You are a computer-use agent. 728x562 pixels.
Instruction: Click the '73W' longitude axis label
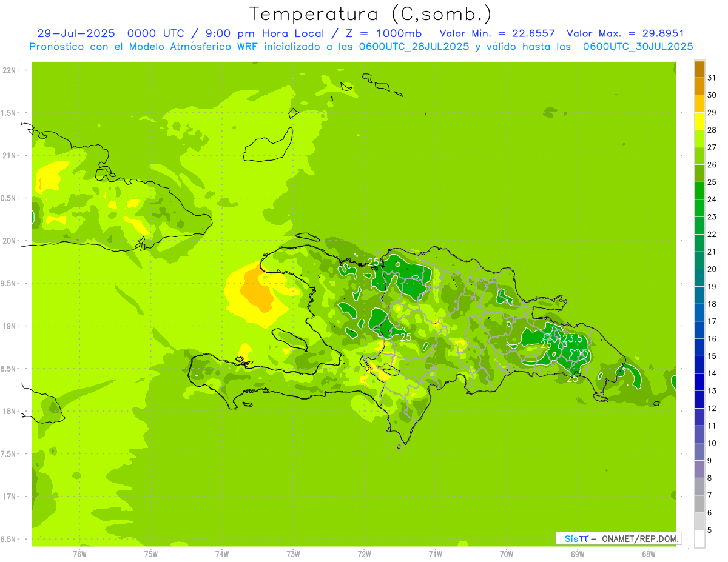[x=293, y=554]
